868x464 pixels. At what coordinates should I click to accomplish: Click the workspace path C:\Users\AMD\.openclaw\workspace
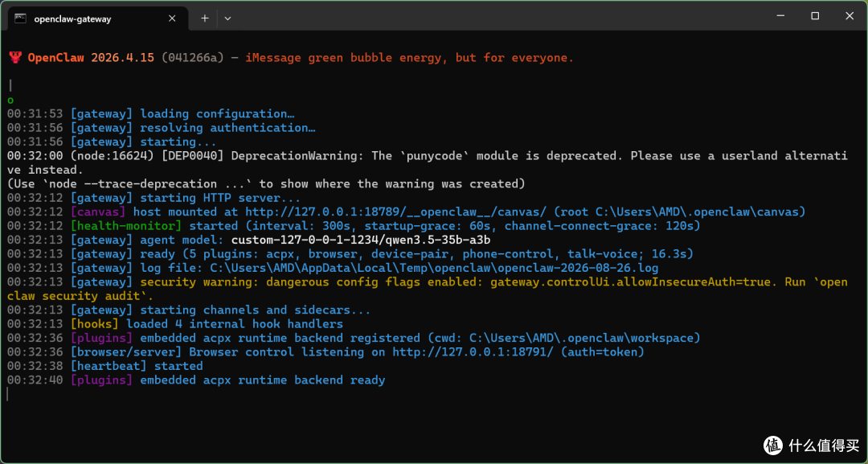(x=581, y=339)
